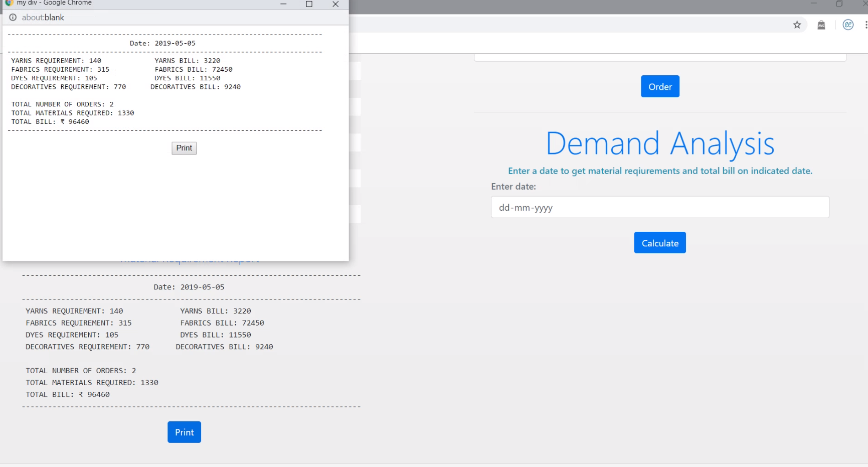Click the Enter date label
Screen dimensions: 868x467
pyautogui.click(x=512, y=186)
